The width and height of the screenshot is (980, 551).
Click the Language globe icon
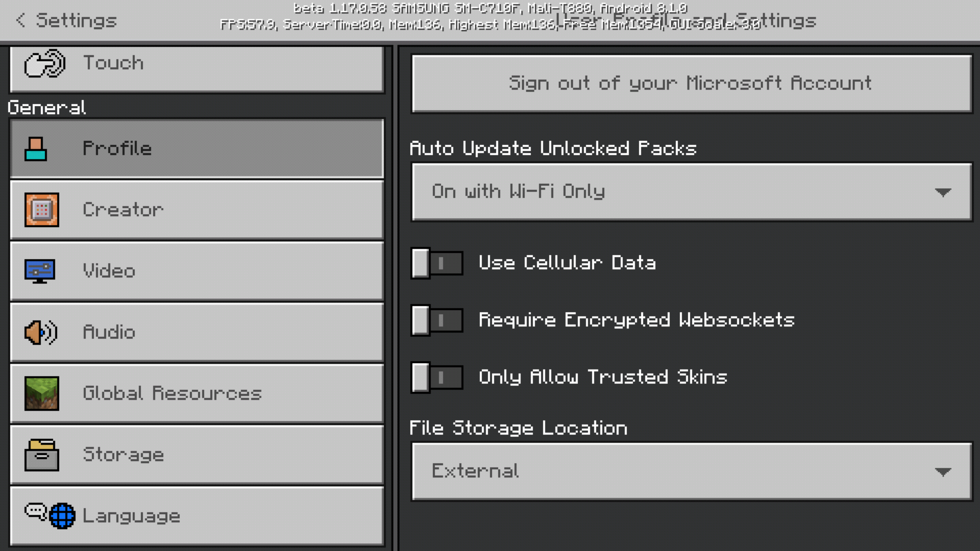62,516
